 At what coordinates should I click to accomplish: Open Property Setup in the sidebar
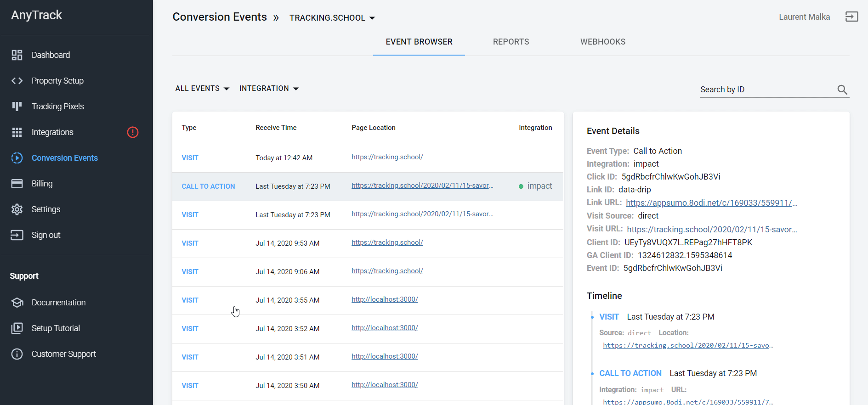[57, 81]
